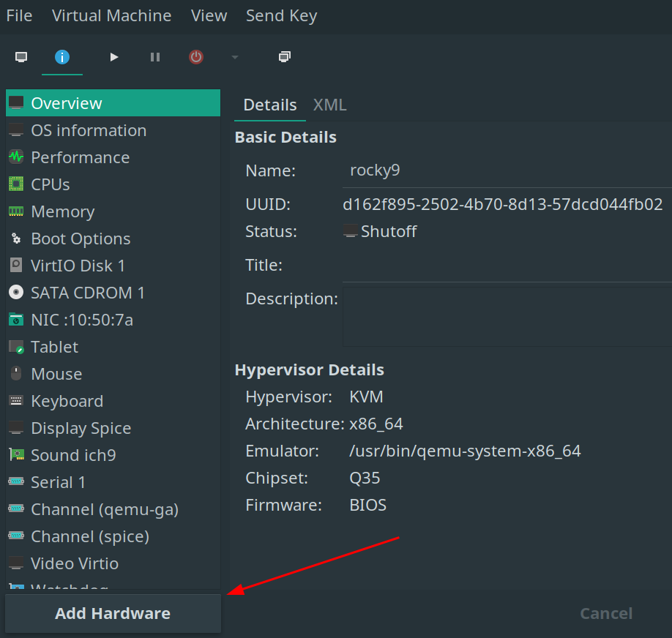This screenshot has width=672, height=638.
Task: Click the pause virtual machine icon
Action: click(155, 57)
